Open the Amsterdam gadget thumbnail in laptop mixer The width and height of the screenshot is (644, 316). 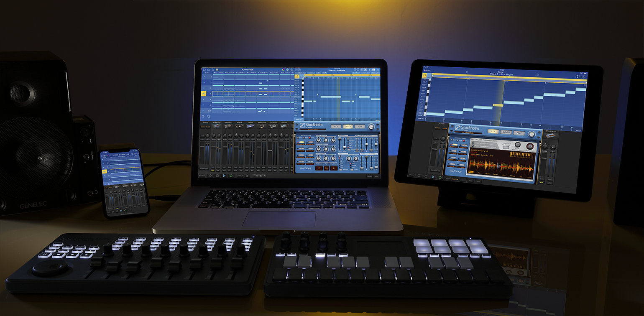click(x=262, y=126)
